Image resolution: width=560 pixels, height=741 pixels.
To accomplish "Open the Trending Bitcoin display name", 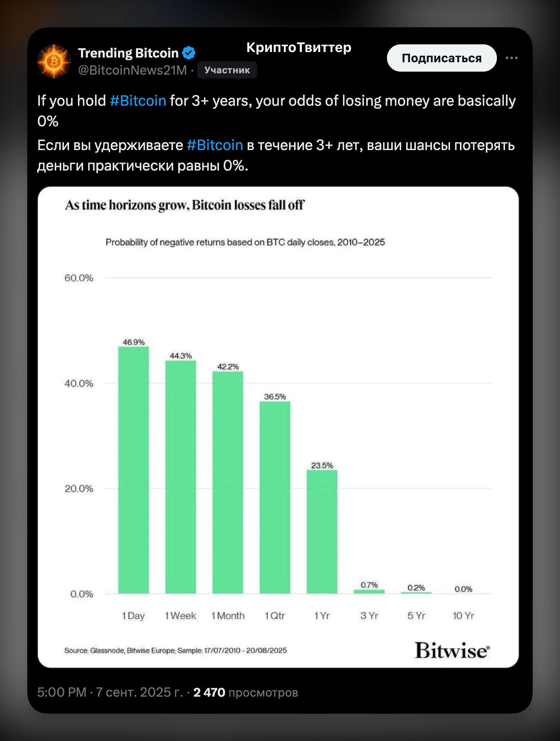I will [x=128, y=53].
